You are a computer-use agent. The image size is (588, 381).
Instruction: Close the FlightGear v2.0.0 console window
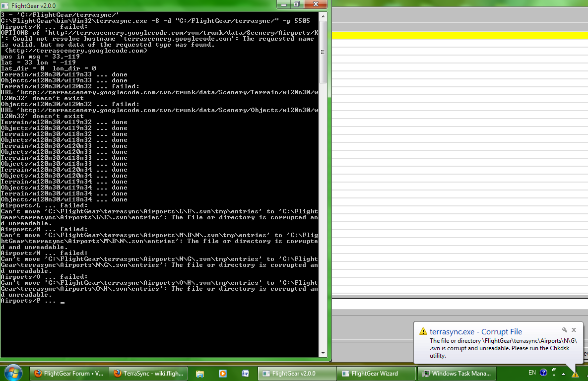(x=316, y=4)
